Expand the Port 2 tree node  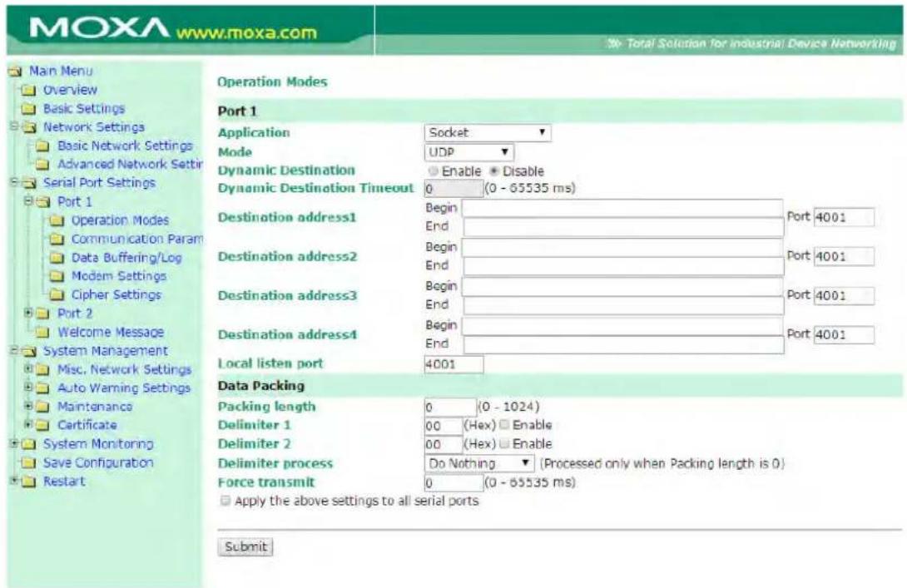click(x=27, y=313)
